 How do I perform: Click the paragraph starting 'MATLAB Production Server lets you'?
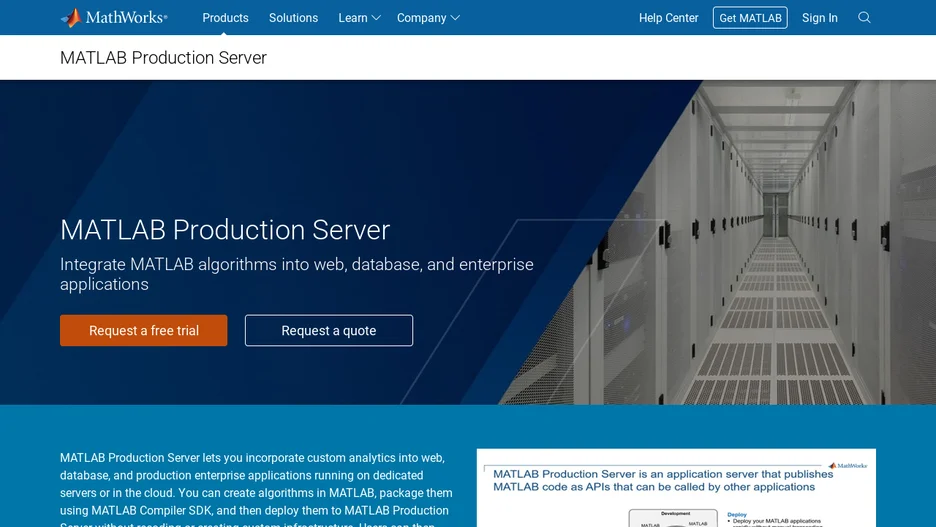coord(257,489)
